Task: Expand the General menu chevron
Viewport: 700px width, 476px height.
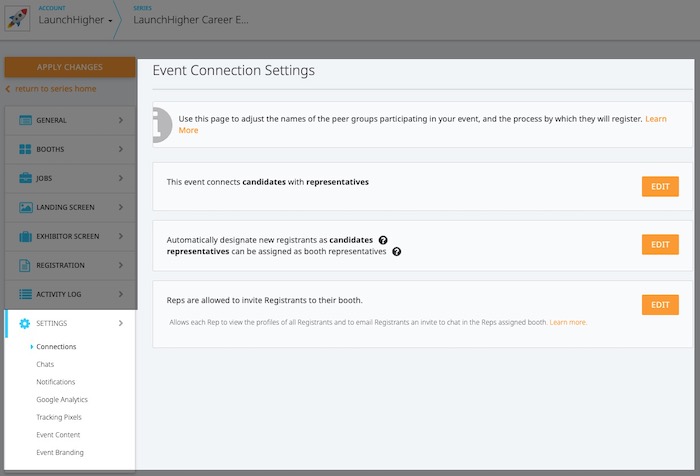Action: (x=121, y=120)
